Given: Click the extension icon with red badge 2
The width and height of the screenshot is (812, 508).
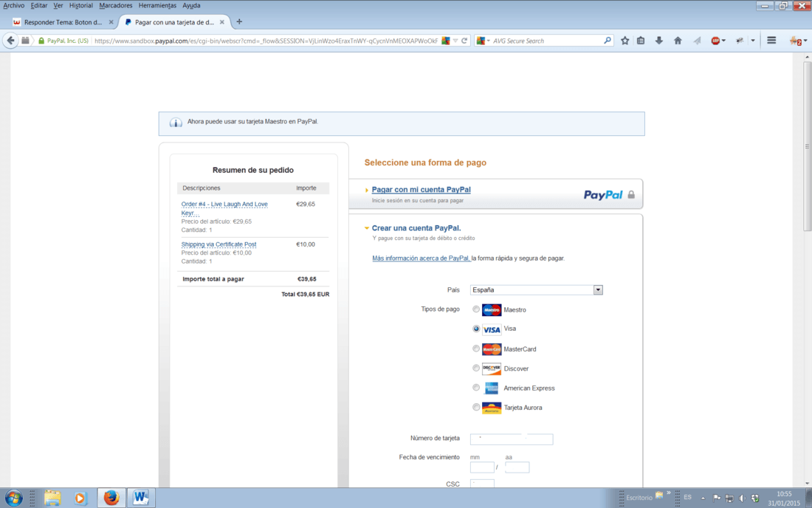Looking at the screenshot, I should pos(796,41).
